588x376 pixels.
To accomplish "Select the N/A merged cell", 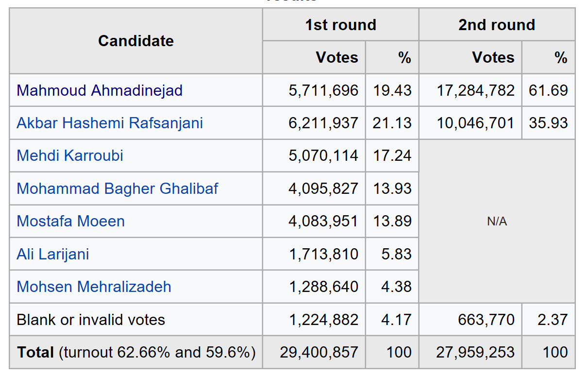I will click(x=497, y=221).
